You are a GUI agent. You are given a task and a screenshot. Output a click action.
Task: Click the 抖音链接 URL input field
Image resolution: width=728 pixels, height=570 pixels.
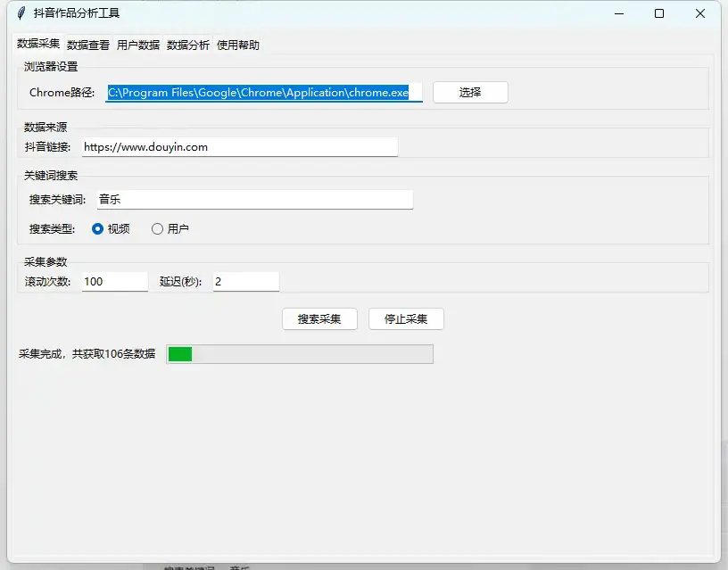click(239, 147)
